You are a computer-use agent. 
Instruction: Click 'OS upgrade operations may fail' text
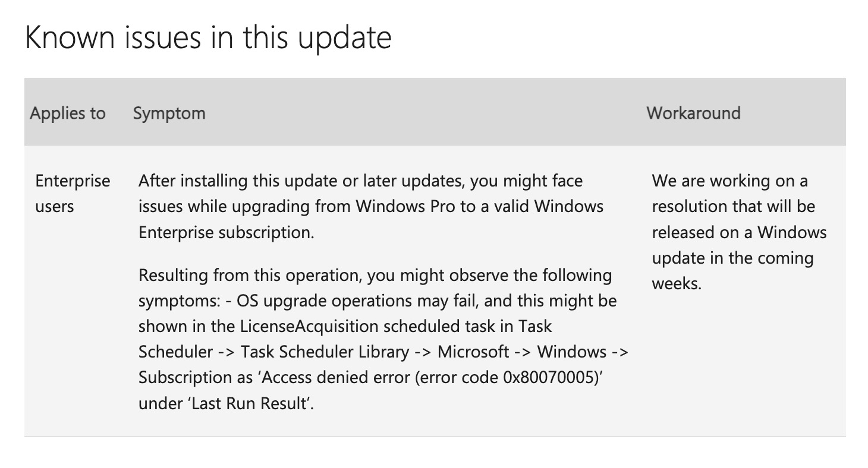[358, 301]
